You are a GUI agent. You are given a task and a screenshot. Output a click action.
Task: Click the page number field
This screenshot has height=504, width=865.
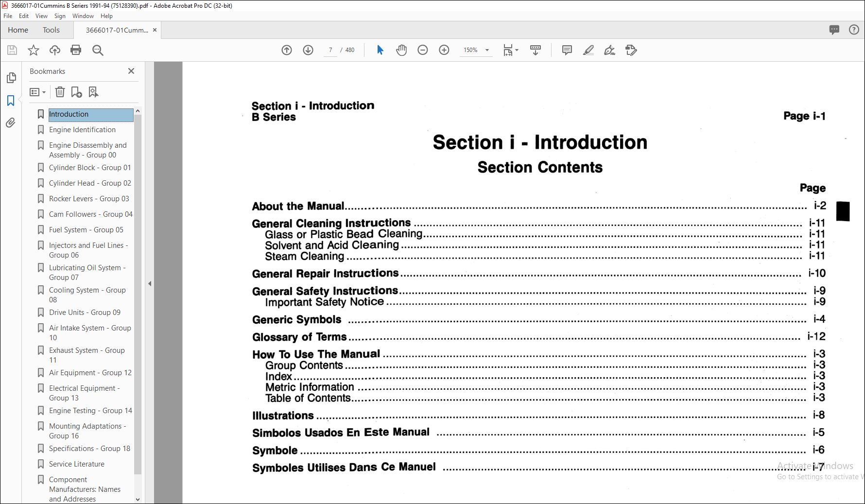(330, 50)
